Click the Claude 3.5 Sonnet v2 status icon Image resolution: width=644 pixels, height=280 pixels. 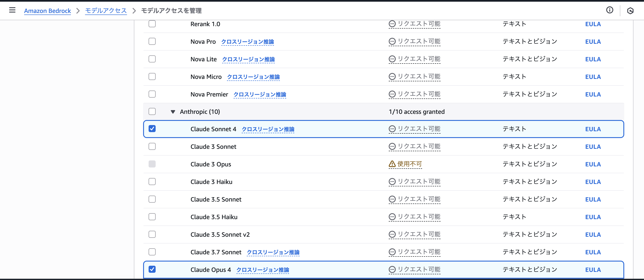392,235
